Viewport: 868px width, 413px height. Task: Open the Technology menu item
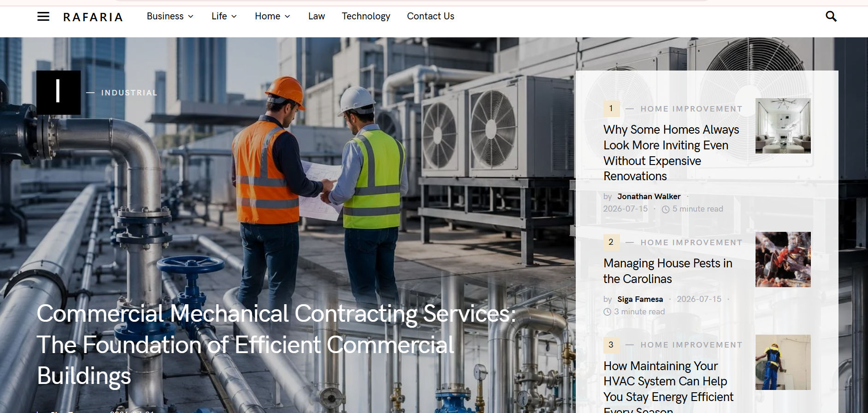point(366,16)
